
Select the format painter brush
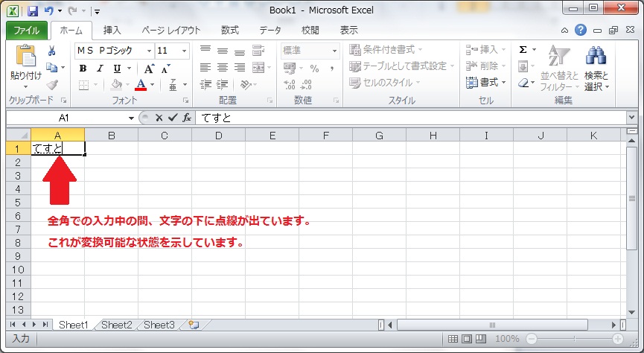pyautogui.click(x=52, y=84)
